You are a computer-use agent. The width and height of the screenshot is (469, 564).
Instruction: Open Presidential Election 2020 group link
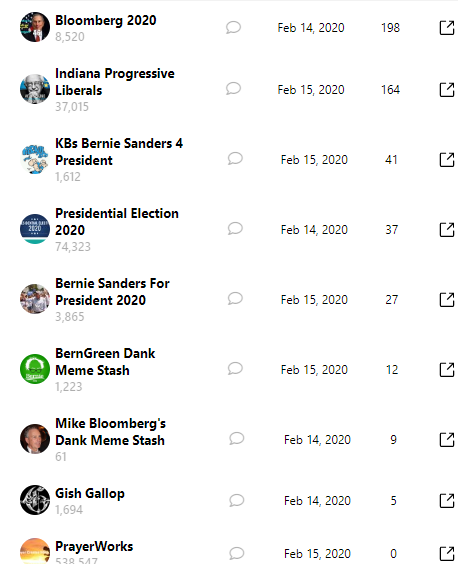point(117,222)
